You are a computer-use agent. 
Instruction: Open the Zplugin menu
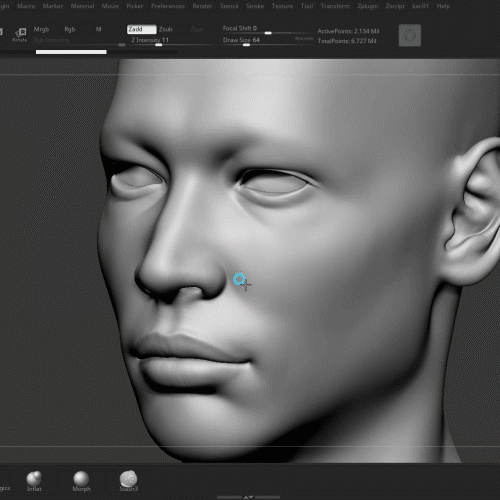pos(368,6)
